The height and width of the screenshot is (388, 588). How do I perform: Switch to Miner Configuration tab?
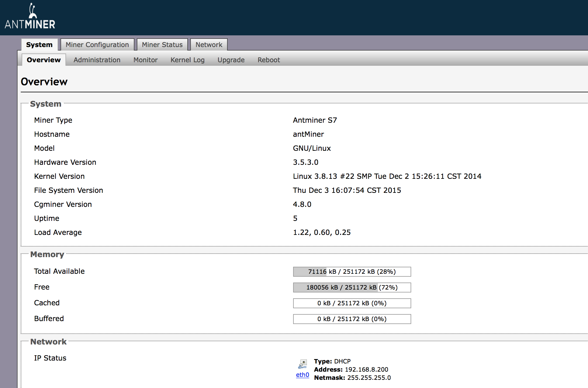click(x=97, y=45)
